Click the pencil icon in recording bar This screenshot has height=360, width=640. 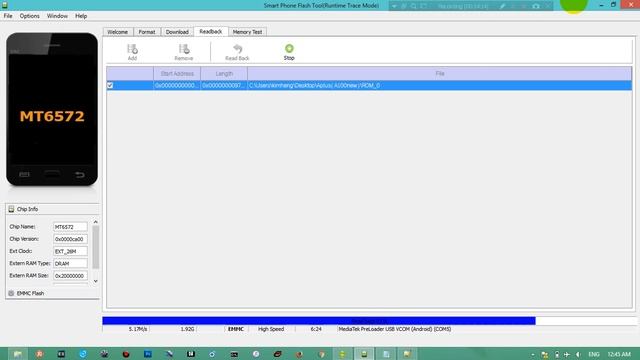point(502,6)
